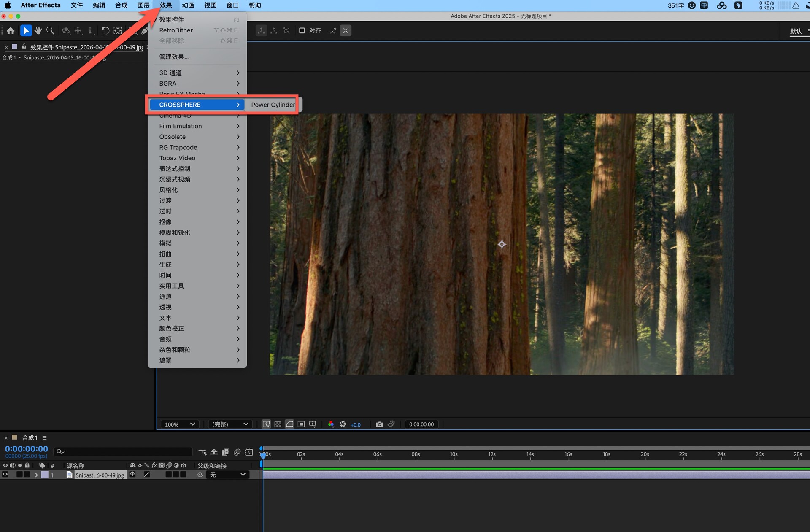Viewport: 810px width, 532px height.
Task: Click the purple label color swatch of layer 1
Action: pos(44,475)
